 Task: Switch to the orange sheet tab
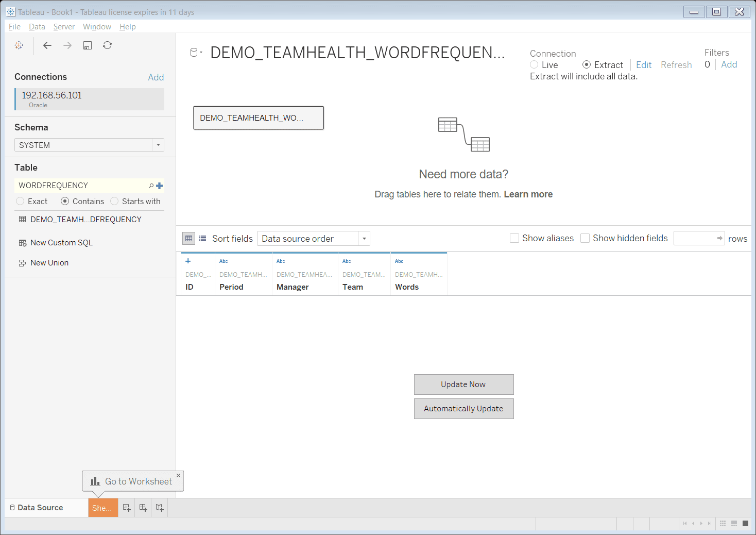(103, 508)
